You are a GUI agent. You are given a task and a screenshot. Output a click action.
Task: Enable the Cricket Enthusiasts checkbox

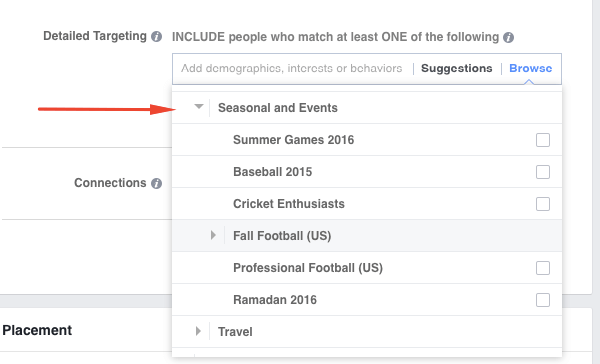click(543, 204)
